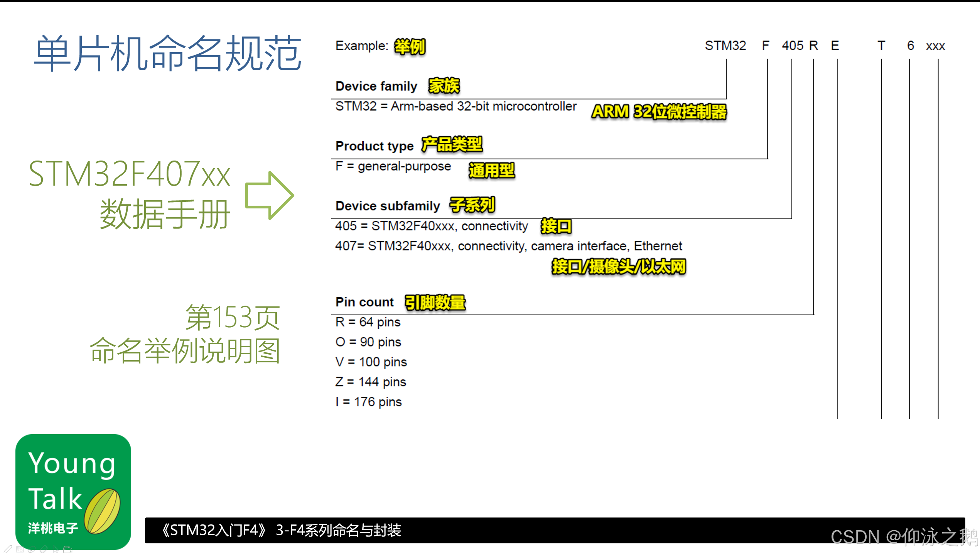
Task: Click the video camera recording icon
Action: point(67,550)
